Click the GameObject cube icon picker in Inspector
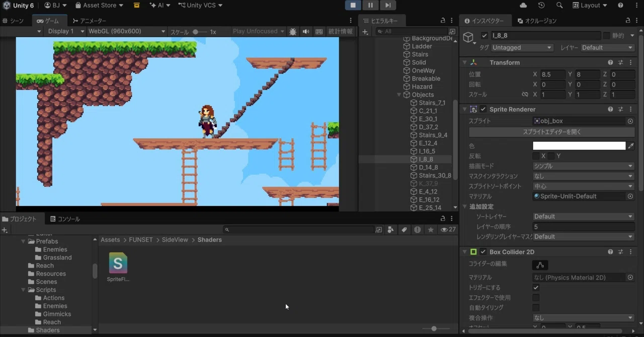644x337 pixels. point(469,37)
